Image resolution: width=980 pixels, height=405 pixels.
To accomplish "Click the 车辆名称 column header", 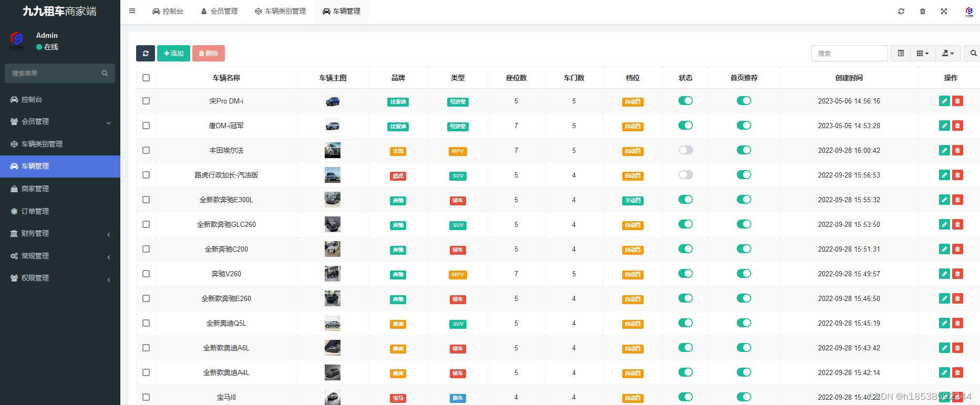I will click(x=226, y=78).
